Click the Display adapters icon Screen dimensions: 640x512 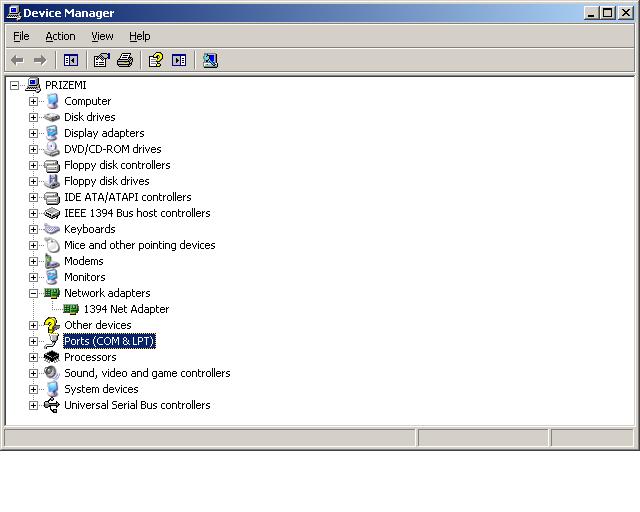pyautogui.click(x=52, y=133)
